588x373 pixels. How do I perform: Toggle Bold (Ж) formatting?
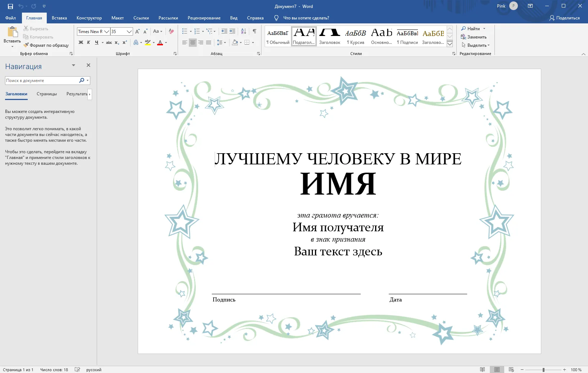pyautogui.click(x=81, y=42)
